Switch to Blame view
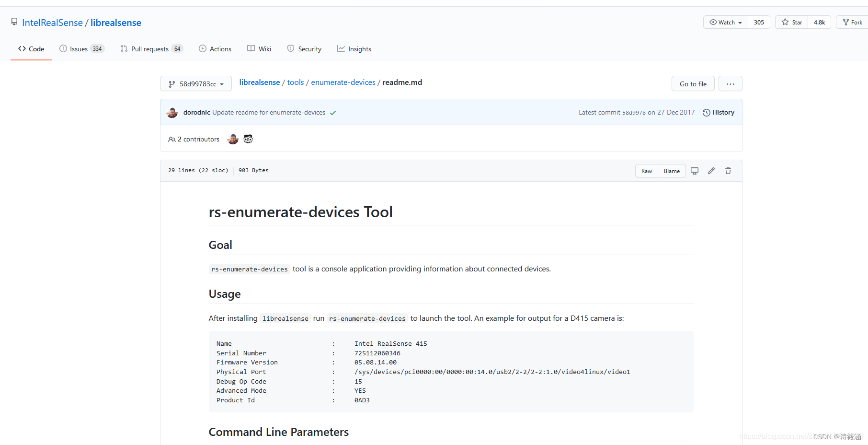The image size is (868, 445). click(x=671, y=170)
